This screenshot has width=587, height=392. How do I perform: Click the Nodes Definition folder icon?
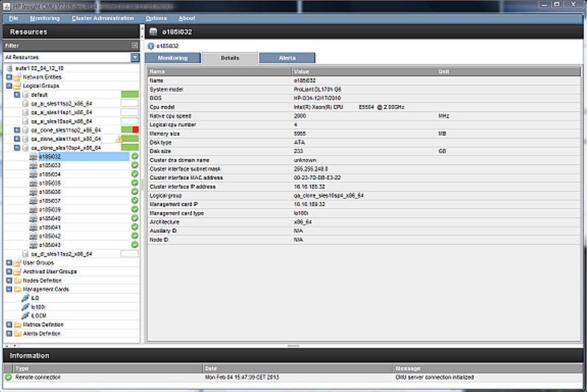[17, 281]
